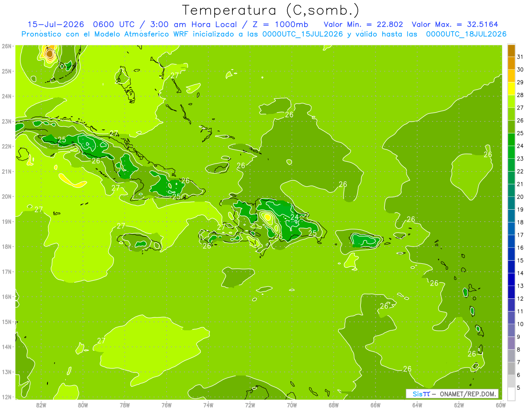Click the 26N latitude axis label

7,46
